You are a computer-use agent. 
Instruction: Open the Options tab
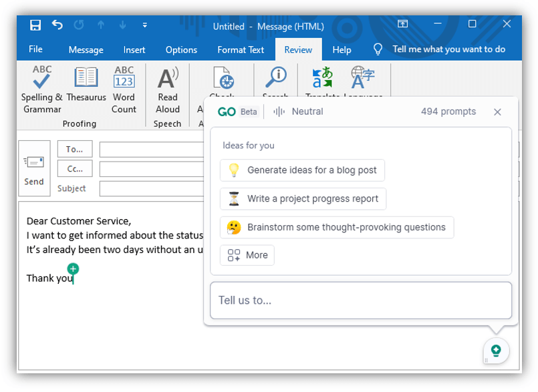tap(181, 49)
